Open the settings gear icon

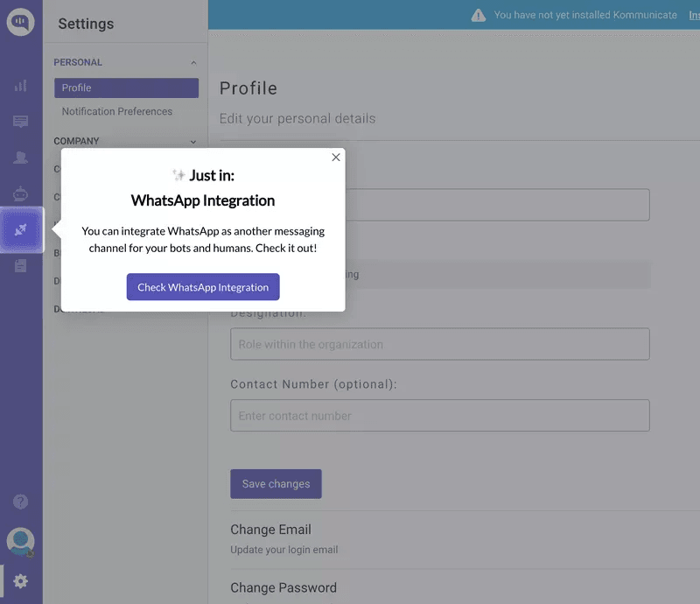tap(20, 581)
